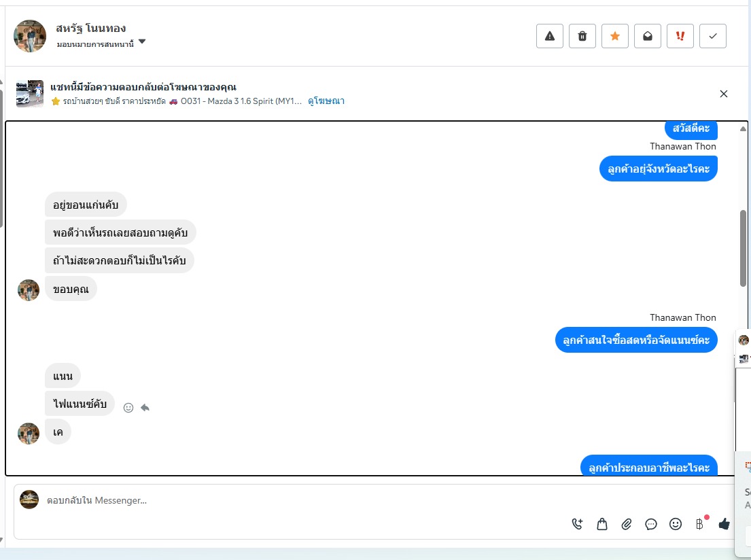Click the Mazda ad thumbnail image
Screen dimensions: 751x560
[x=30, y=93]
